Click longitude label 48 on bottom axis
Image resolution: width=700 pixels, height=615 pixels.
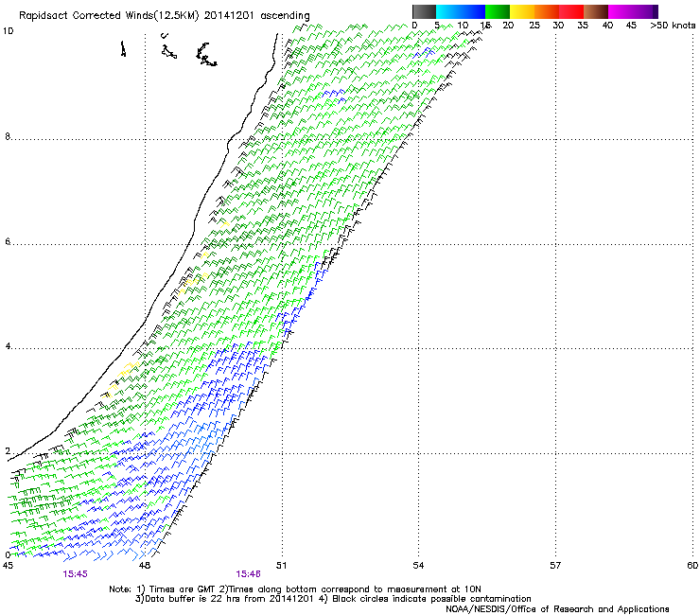(144, 566)
